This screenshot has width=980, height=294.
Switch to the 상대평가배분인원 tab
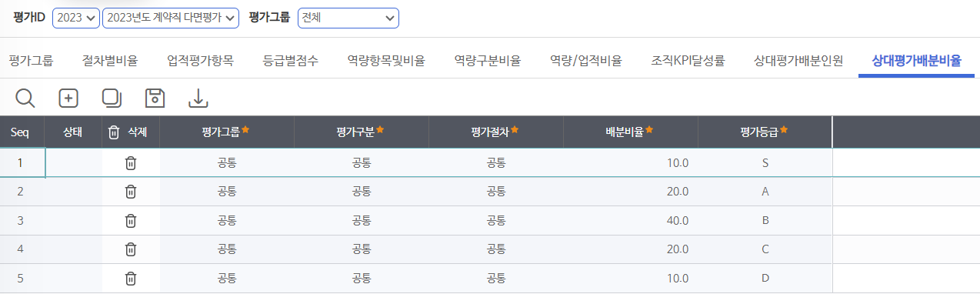coord(798,61)
